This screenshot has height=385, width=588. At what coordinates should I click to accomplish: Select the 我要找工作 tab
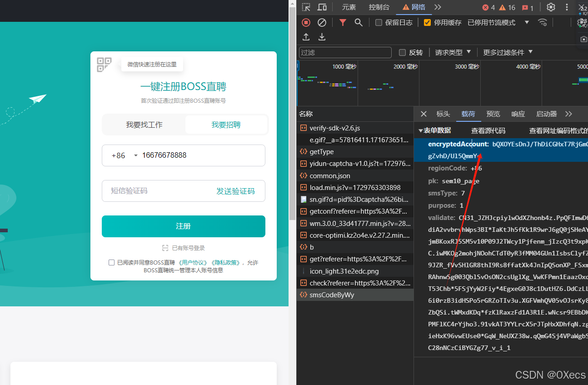[x=144, y=125]
